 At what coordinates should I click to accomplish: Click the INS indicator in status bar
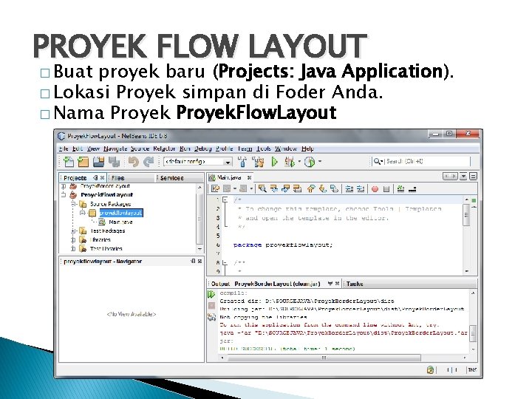[472, 370]
